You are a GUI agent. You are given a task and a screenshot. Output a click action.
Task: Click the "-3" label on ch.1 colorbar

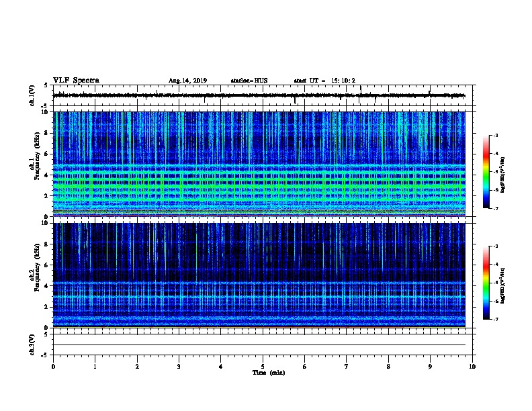point(495,135)
